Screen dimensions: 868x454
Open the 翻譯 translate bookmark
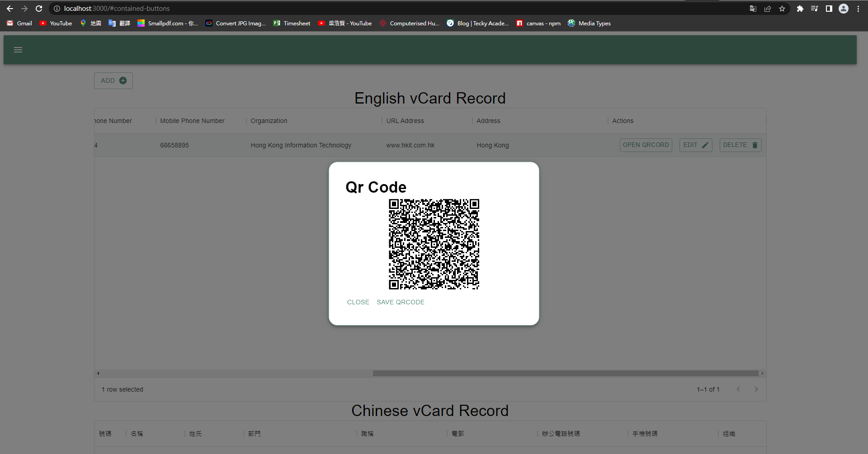tap(119, 23)
